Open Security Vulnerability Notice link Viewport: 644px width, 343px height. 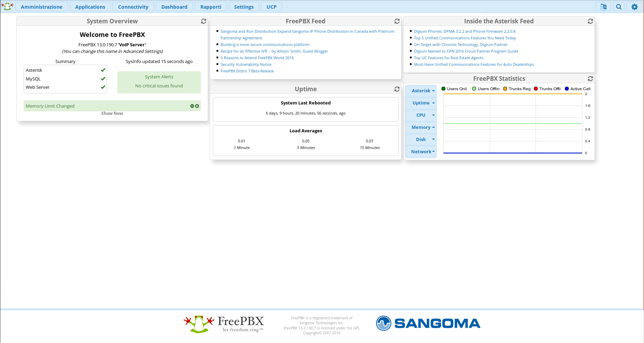[x=246, y=64]
